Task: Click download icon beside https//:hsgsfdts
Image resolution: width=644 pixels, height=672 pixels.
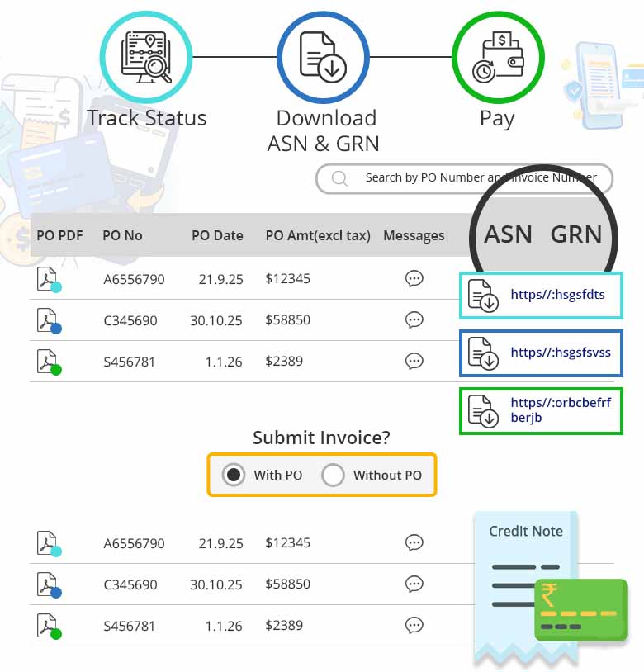Action: click(x=482, y=295)
